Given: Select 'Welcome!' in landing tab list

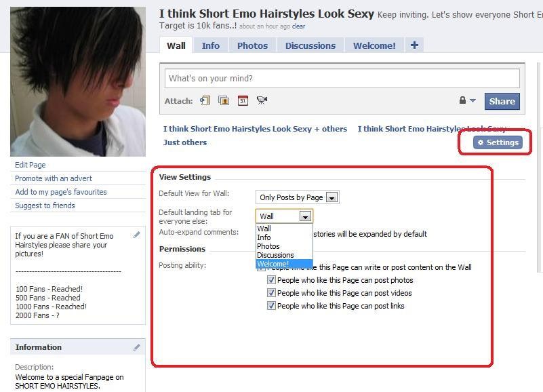Looking at the screenshot, I should click(273, 264).
